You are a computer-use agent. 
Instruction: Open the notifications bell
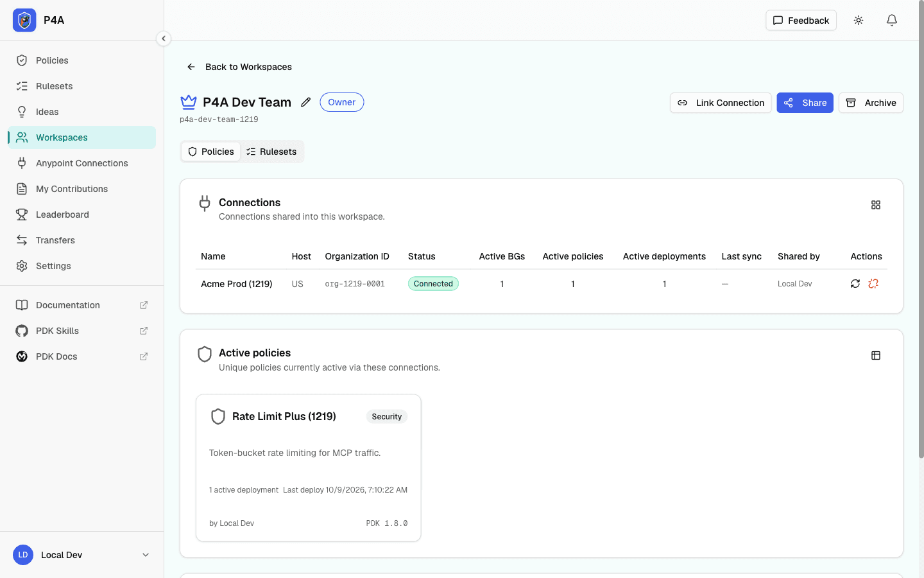click(x=892, y=21)
